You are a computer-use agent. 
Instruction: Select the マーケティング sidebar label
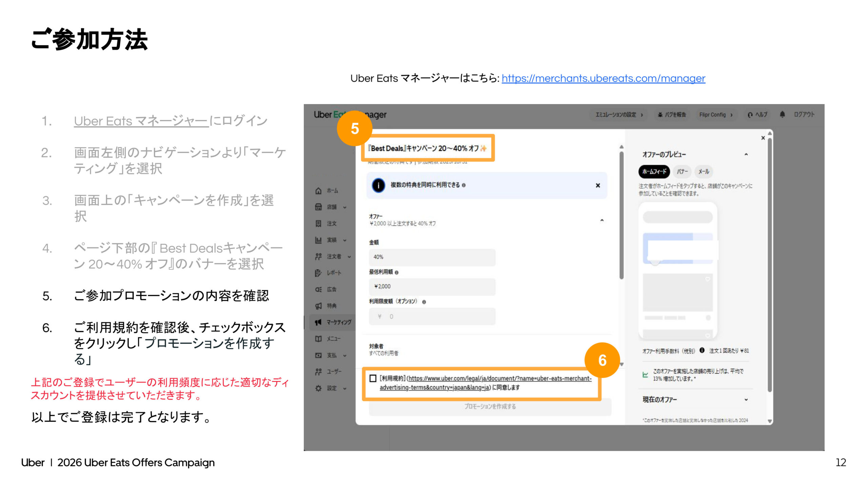339,322
